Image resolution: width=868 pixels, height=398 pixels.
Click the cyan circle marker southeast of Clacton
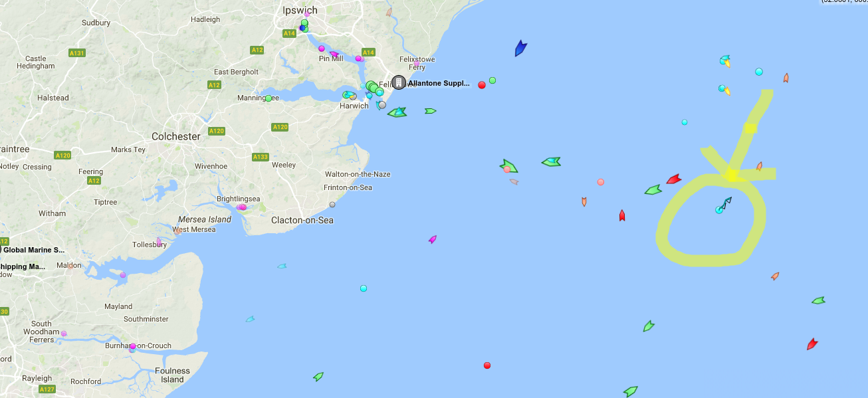click(364, 288)
